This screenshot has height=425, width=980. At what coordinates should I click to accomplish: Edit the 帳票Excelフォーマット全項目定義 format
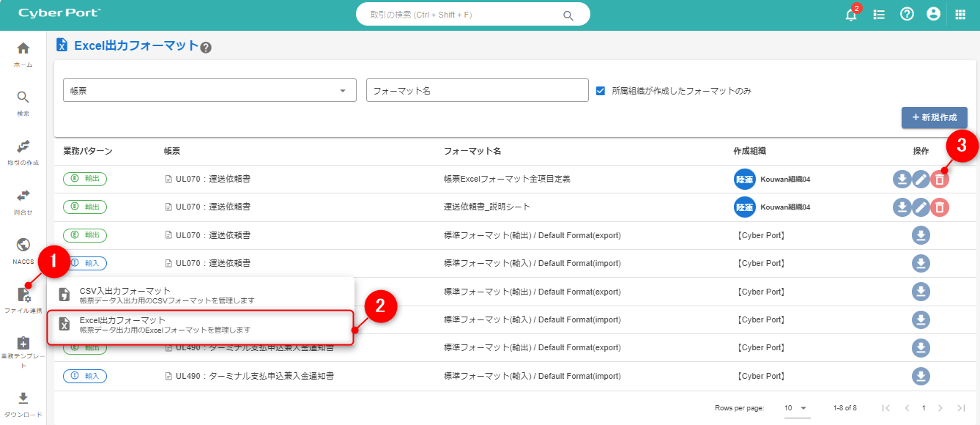click(921, 179)
